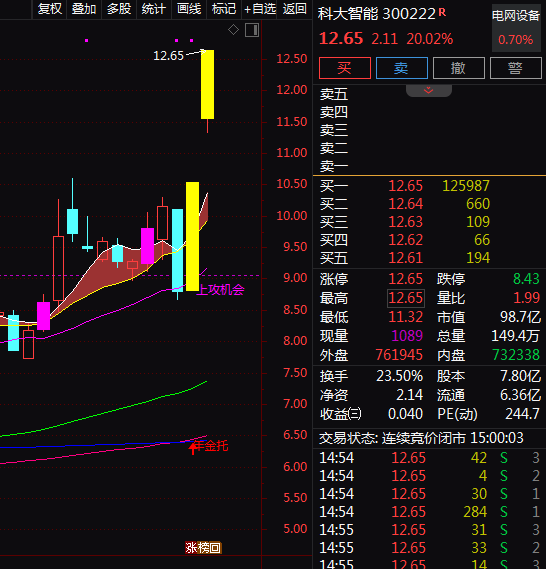
Task: Select the 多股 multi-stock view
Action: pos(119,8)
